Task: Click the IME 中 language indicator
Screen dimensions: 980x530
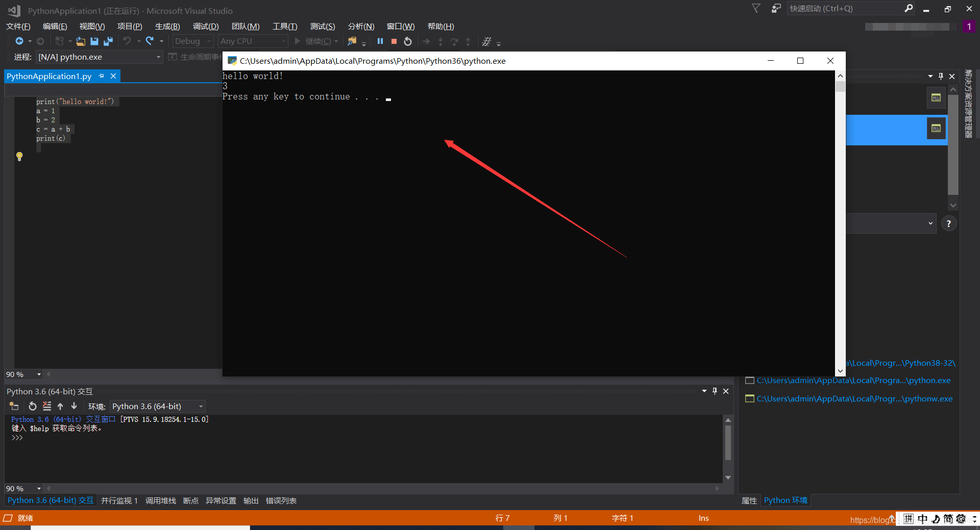Action: pyautogui.click(x=922, y=519)
